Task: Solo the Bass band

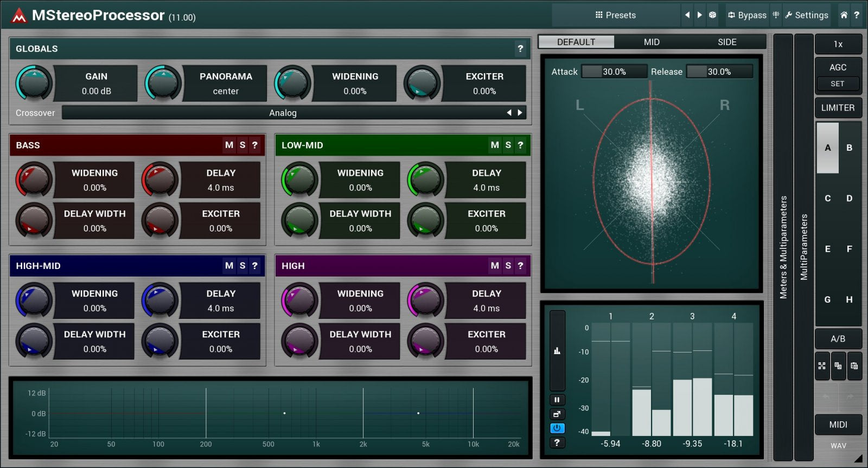Action: [242, 145]
